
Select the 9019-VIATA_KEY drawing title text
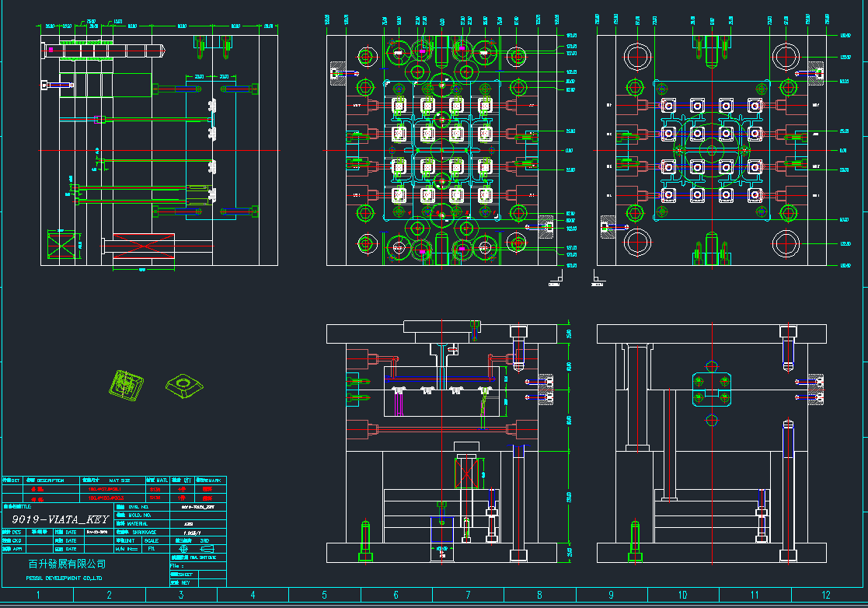point(60,519)
